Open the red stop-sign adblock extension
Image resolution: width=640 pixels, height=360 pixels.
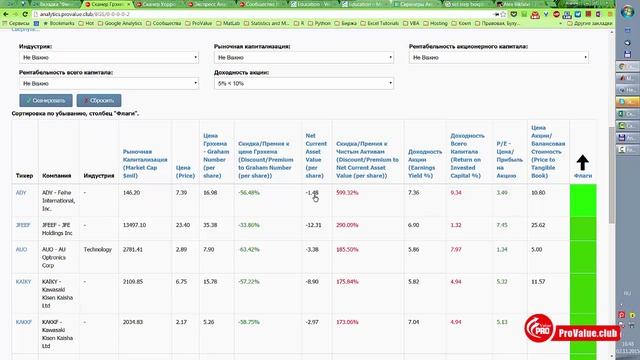pos(556,14)
